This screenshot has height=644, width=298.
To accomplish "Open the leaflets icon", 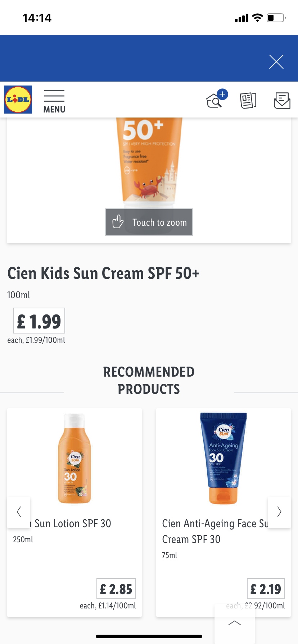I will (248, 100).
